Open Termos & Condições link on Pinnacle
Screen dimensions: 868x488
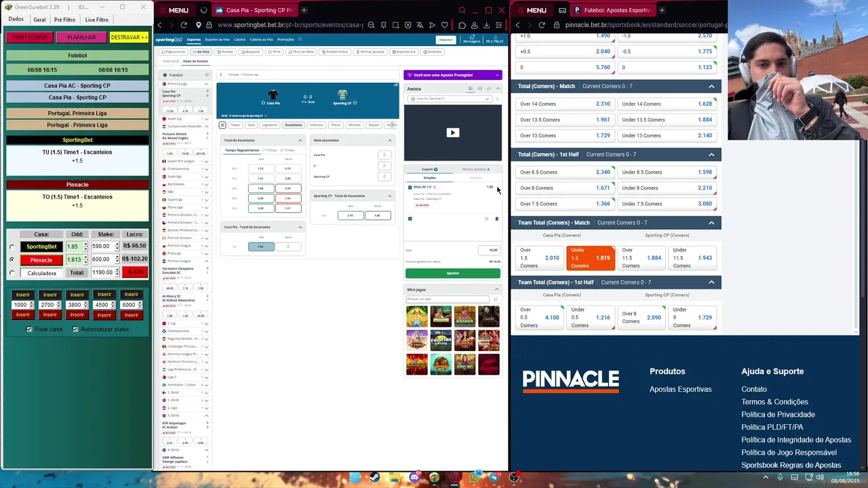pyautogui.click(x=775, y=402)
